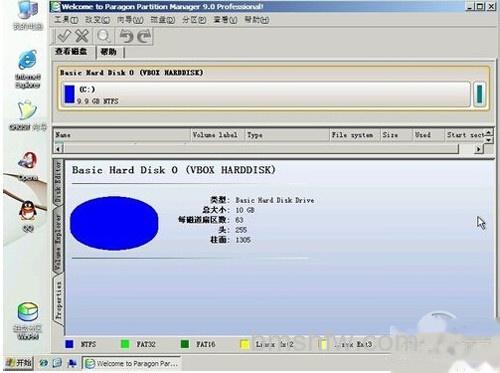
Task: Click the second quick launch taskbar icon
Action: (x=57, y=363)
